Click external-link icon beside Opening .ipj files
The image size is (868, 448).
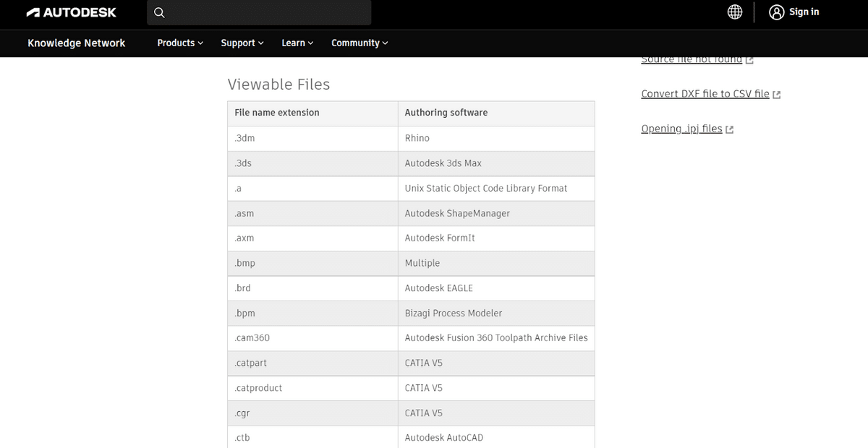(730, 129)
